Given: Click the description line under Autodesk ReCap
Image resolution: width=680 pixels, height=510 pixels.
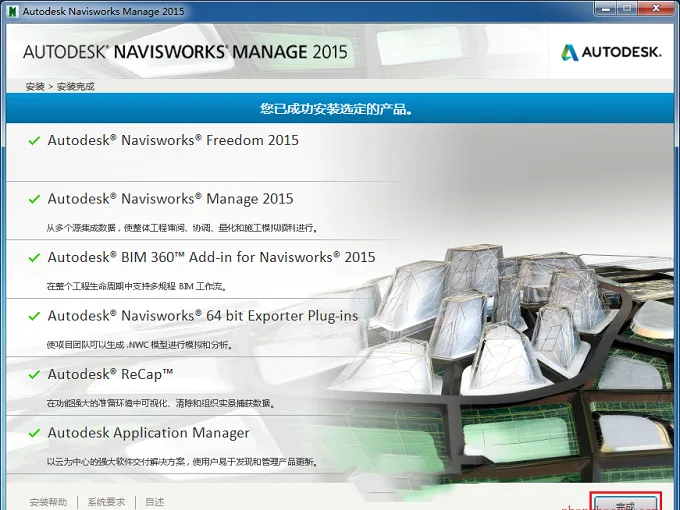Looking at the screenshot, I should 160,403.
